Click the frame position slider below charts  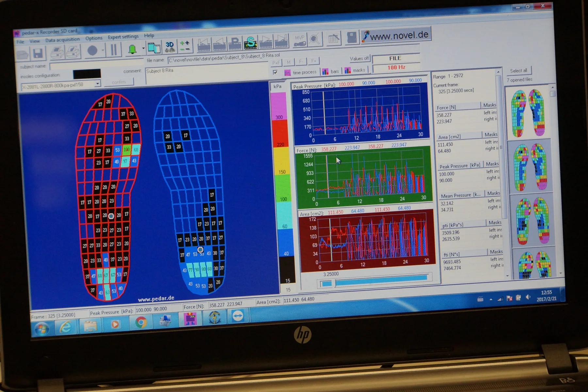(374, 280)
